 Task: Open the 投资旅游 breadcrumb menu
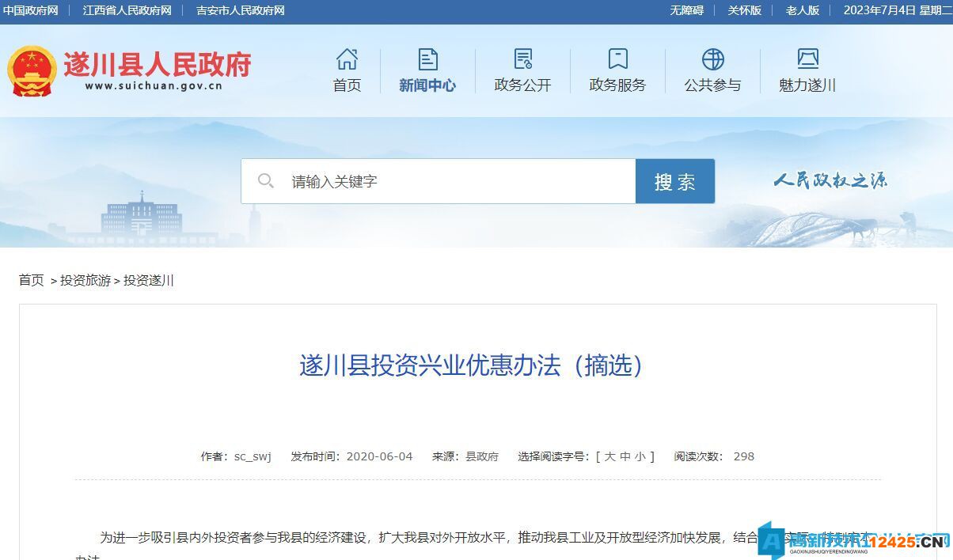[x=87, y=280]
